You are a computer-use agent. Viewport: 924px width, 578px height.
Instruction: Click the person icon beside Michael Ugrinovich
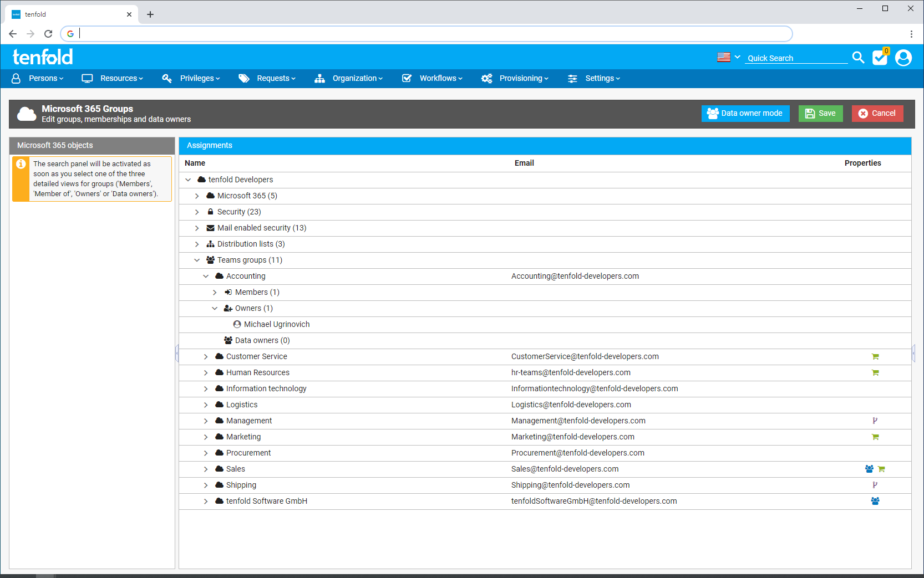237,324
